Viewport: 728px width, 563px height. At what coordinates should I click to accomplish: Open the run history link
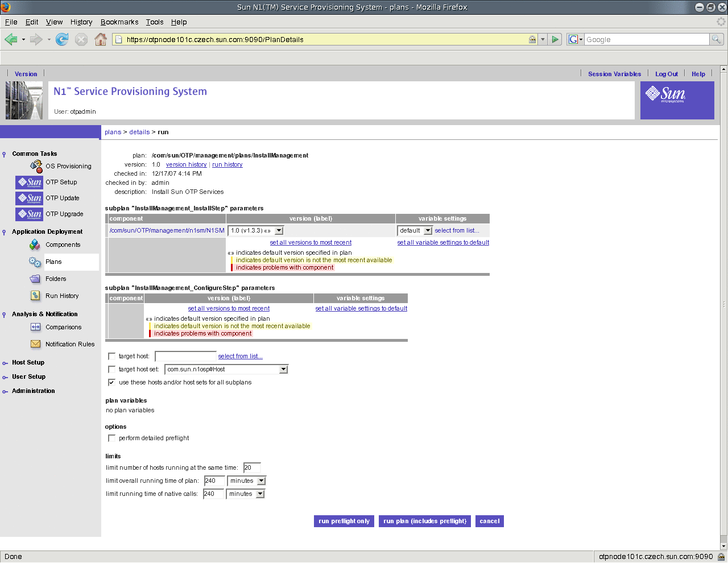(x=227, y=164)
